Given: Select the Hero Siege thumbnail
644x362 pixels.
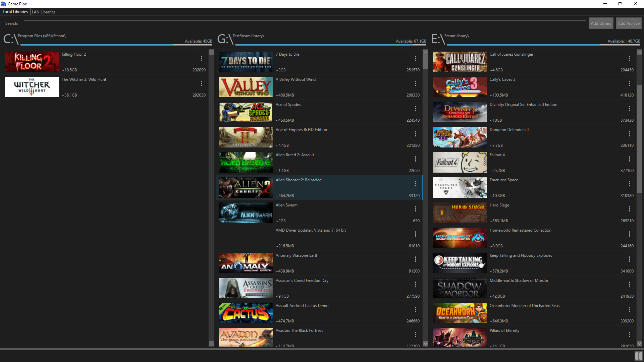Looking at the screenshot, I should tap(460, 213).
